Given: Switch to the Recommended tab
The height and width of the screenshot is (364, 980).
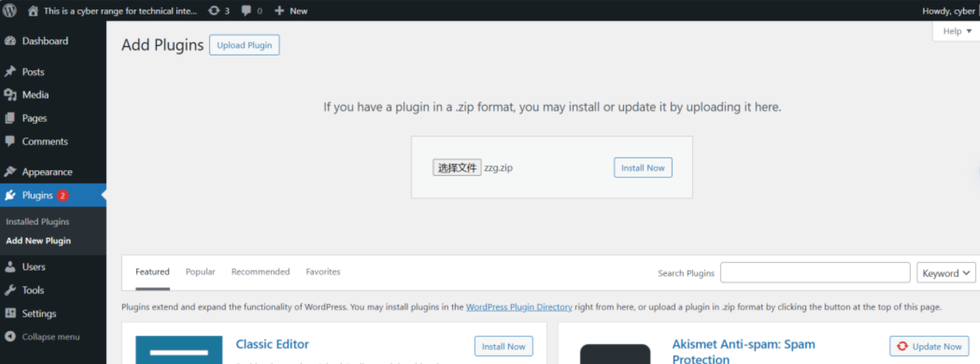Looking at the screenshot, I should click(x=260, y=272).
